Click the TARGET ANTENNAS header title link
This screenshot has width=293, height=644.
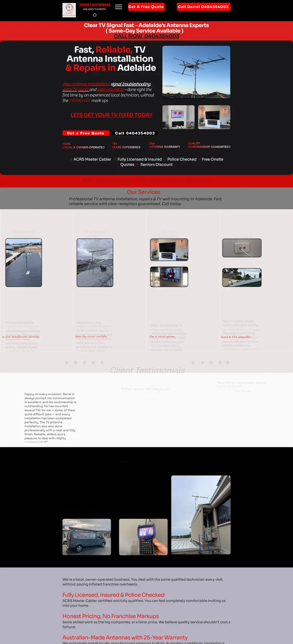[x=95, y=5]
